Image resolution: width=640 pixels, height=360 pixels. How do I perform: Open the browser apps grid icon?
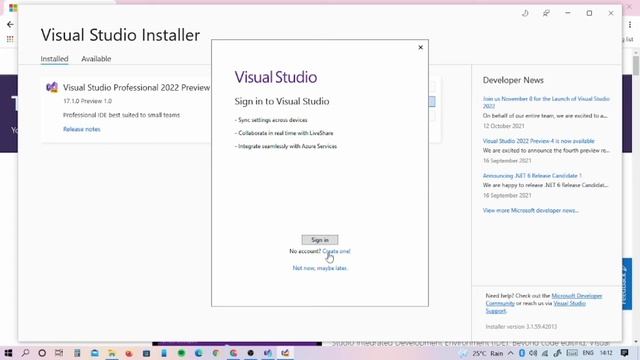tap(10, 39)
